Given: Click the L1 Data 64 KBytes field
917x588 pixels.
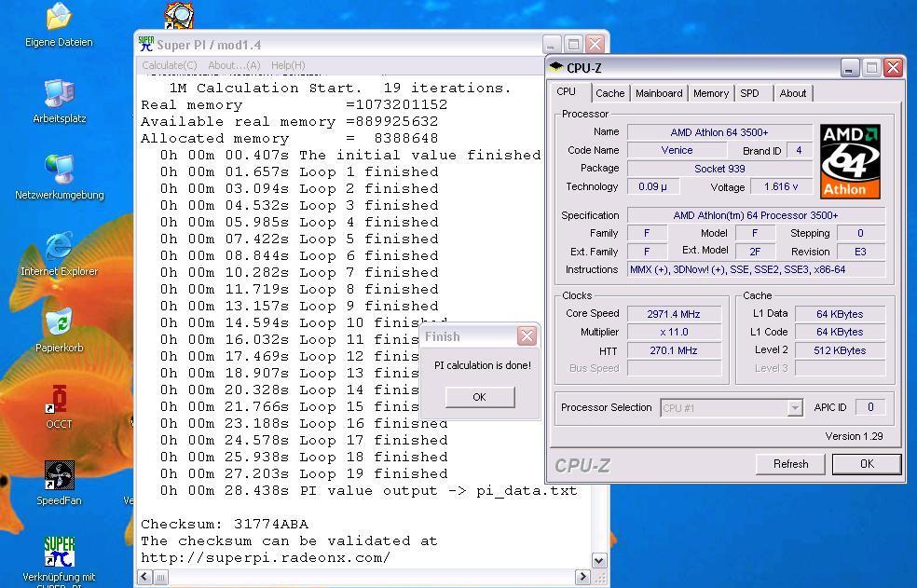Looking at the screenshot, I should (840, 314).
